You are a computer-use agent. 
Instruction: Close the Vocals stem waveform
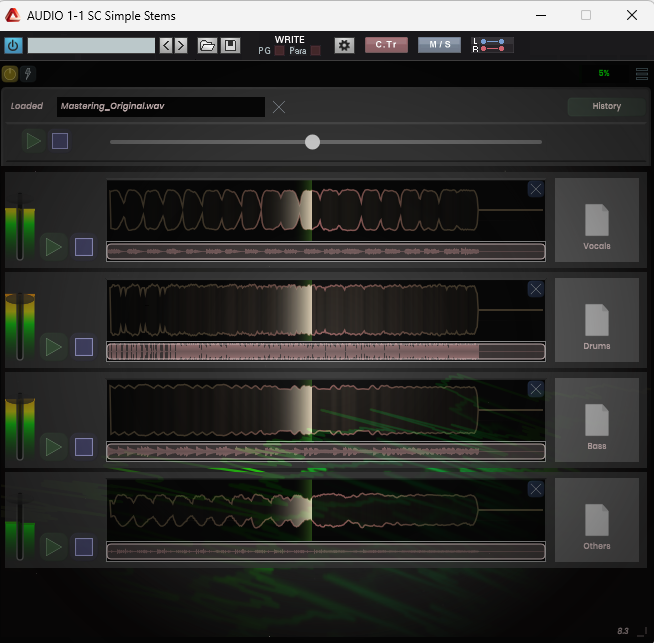point(536,189)
